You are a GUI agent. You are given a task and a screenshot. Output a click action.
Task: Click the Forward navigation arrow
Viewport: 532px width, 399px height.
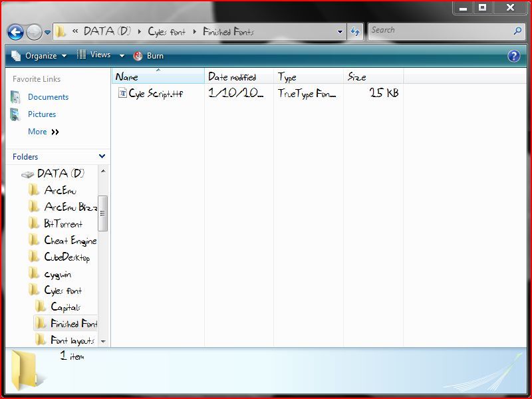pos(35,33)
